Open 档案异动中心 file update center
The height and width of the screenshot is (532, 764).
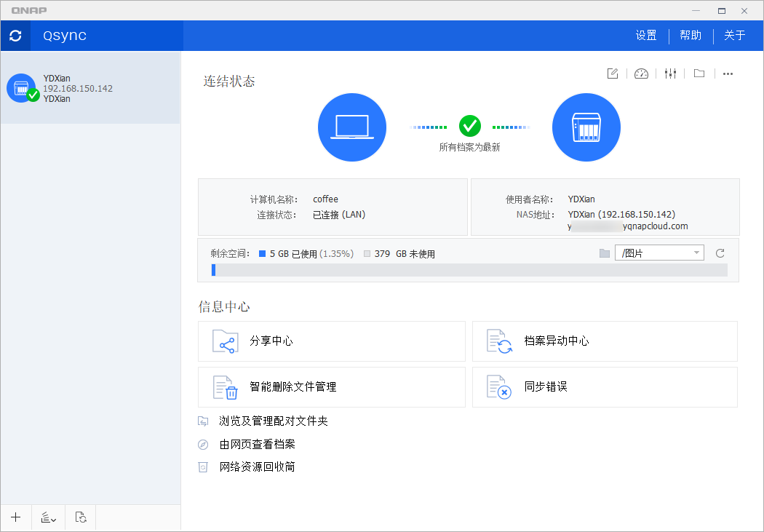point(605,341)
